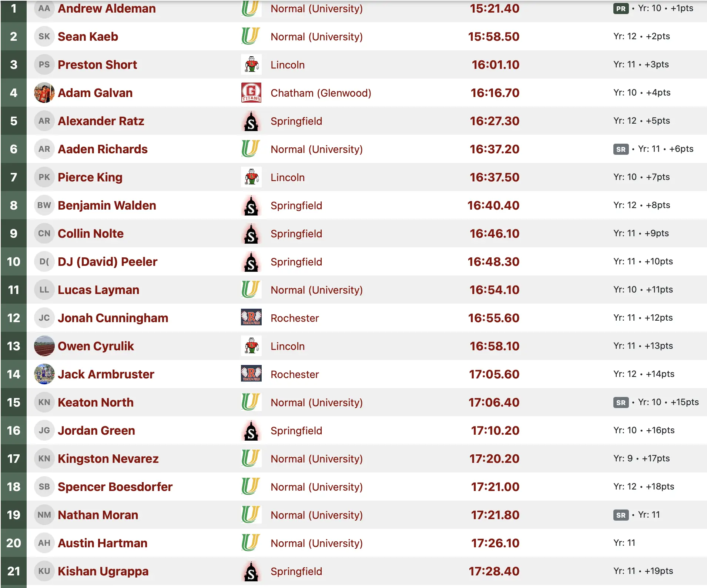This screenshot has height=588, width=707.
Task: Click the PR badge for Andrew Aldeman
Action: pos(621,9)
